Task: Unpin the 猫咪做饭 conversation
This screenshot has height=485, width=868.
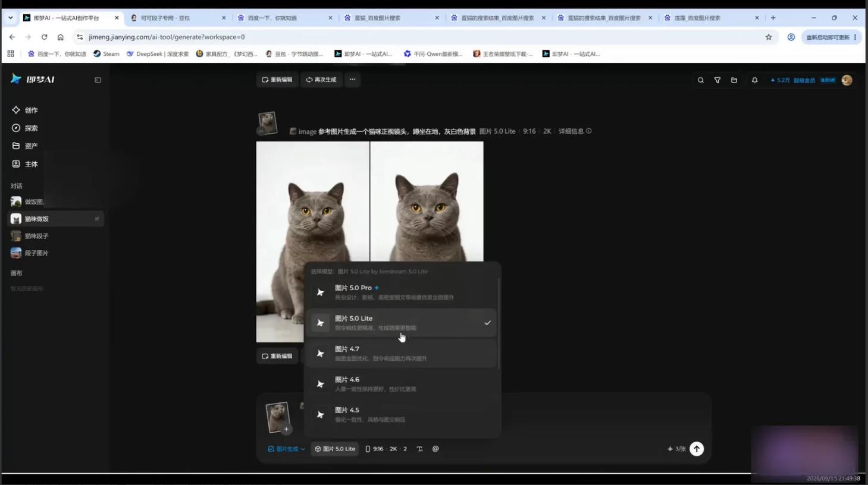Action: pyautogui.click(x=97, y=219)
